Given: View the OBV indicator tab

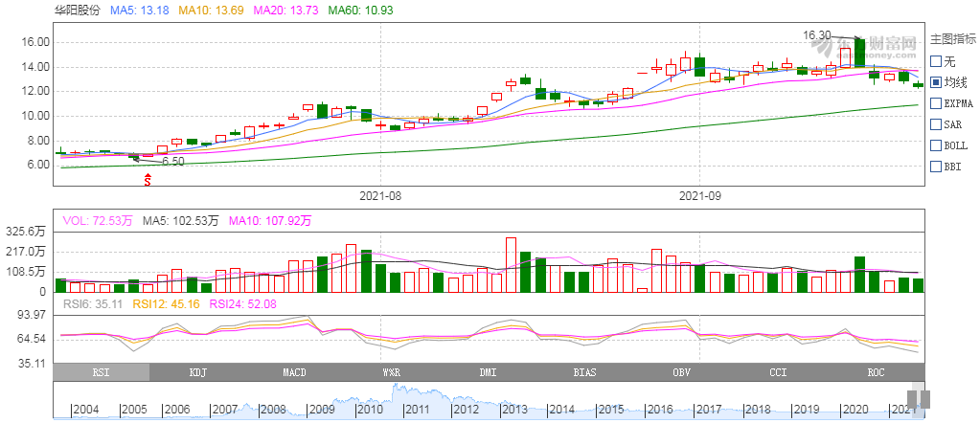Looking at the screenshot, I should (x=682, y=372).
